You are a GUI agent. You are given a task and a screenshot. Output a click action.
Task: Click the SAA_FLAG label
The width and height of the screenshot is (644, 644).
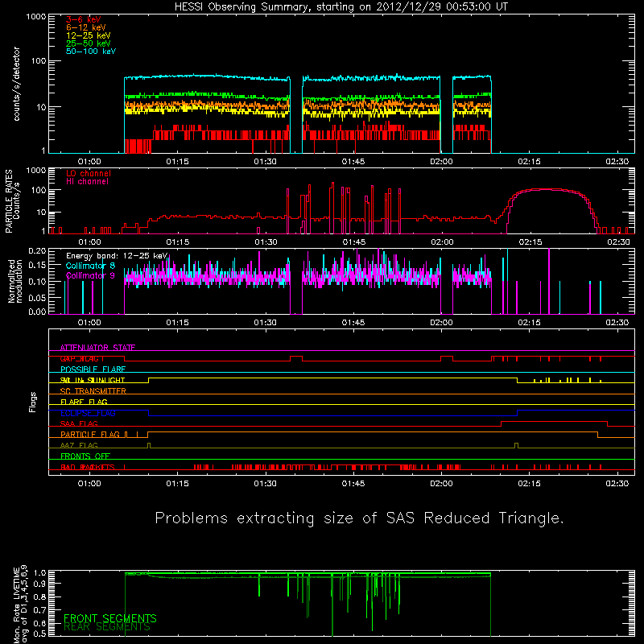click(x=79, y=423)
